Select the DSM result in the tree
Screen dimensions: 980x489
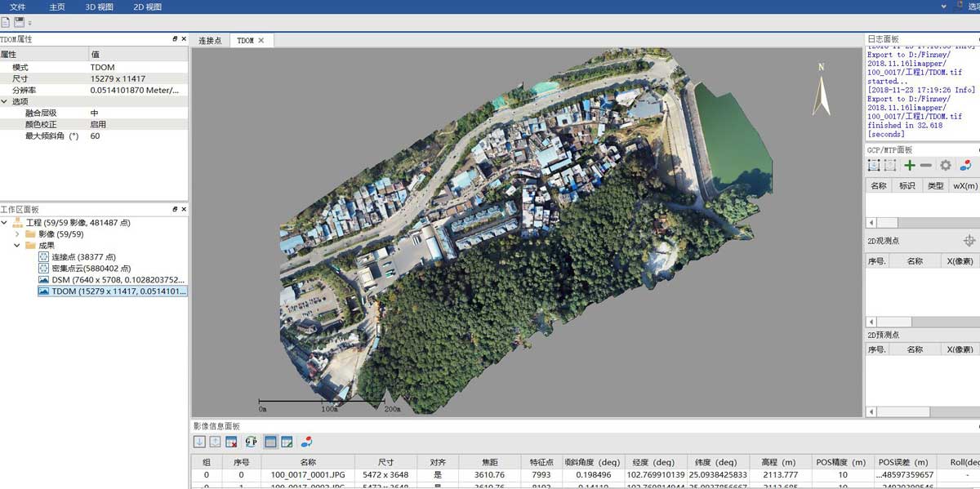[111, 280]
